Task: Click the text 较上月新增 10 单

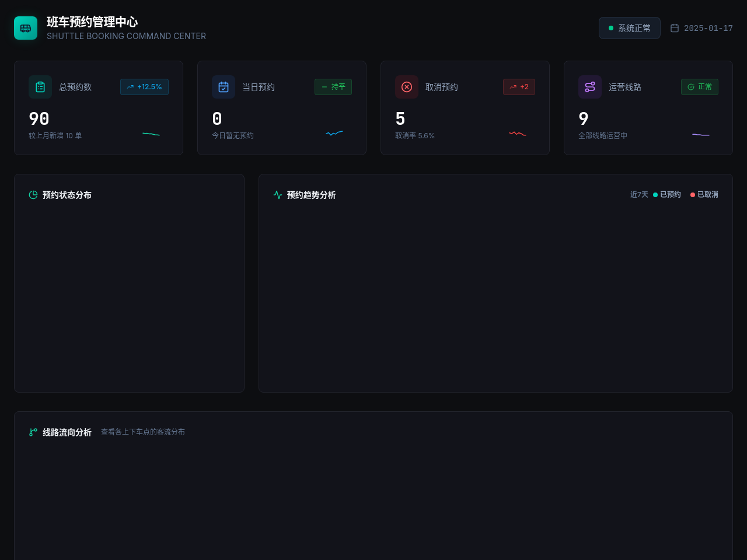Action: point(55,135)
